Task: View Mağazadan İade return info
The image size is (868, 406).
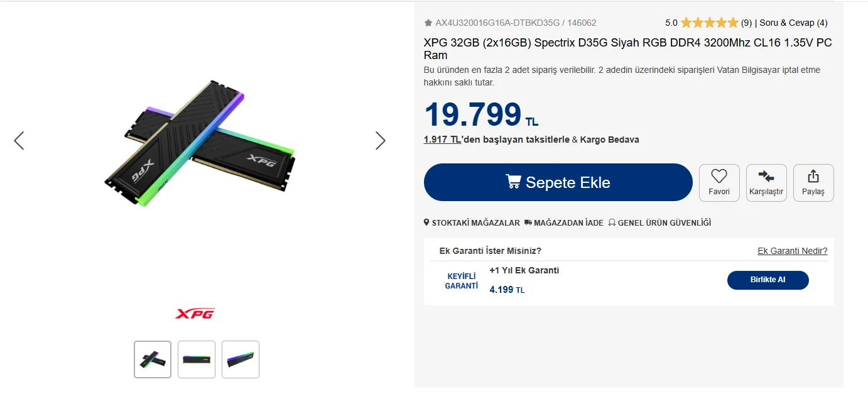Action: point(563,222)
